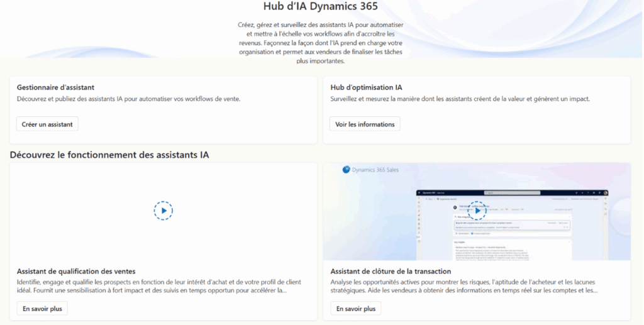Select the Dynamics 365 Sales logo icon
This screenshot has height=325, width=644.
pyautogui.click(x=347, y=170)
